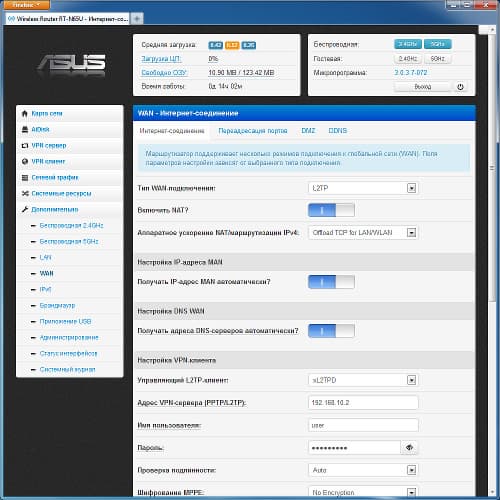The width and height of the screenshot is (500, 500).
Task: Open the Тип WAN-подключения dropdown
Action: (x=363, y=188)
